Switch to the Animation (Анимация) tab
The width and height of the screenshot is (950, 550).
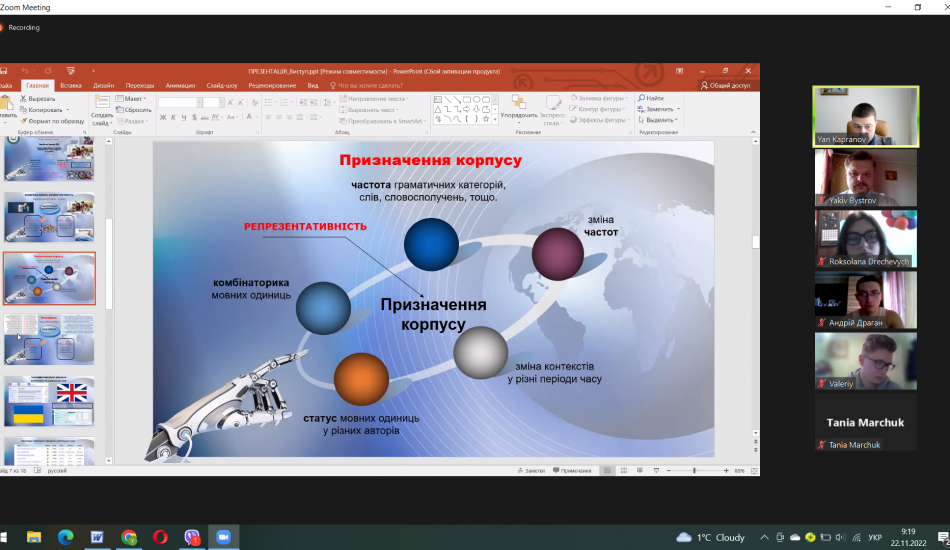click(180, 86)
